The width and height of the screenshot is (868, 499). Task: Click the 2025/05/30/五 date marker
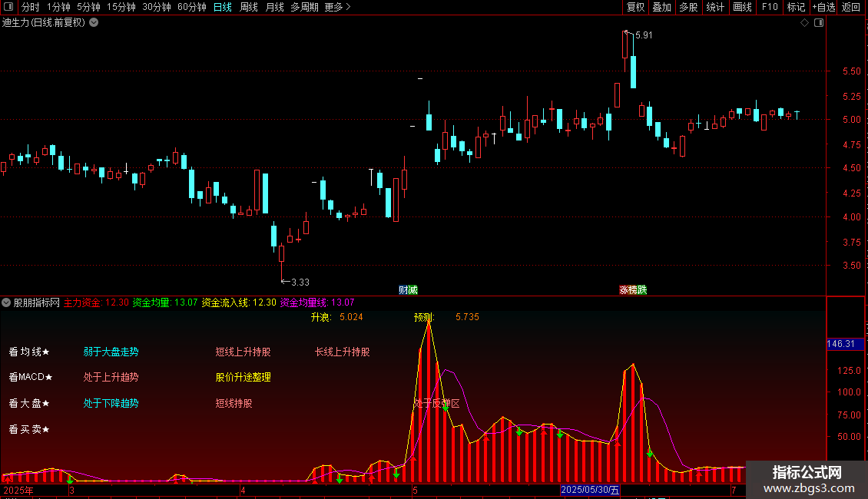590,490
